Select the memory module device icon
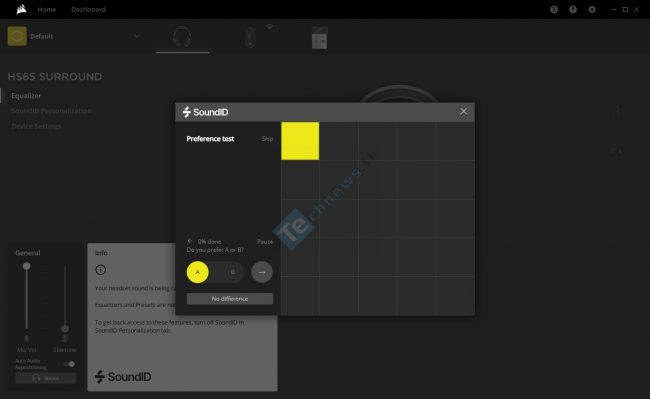Image resolution: width=650 pixels, height=399 pixels. click(x=319, y=38)
